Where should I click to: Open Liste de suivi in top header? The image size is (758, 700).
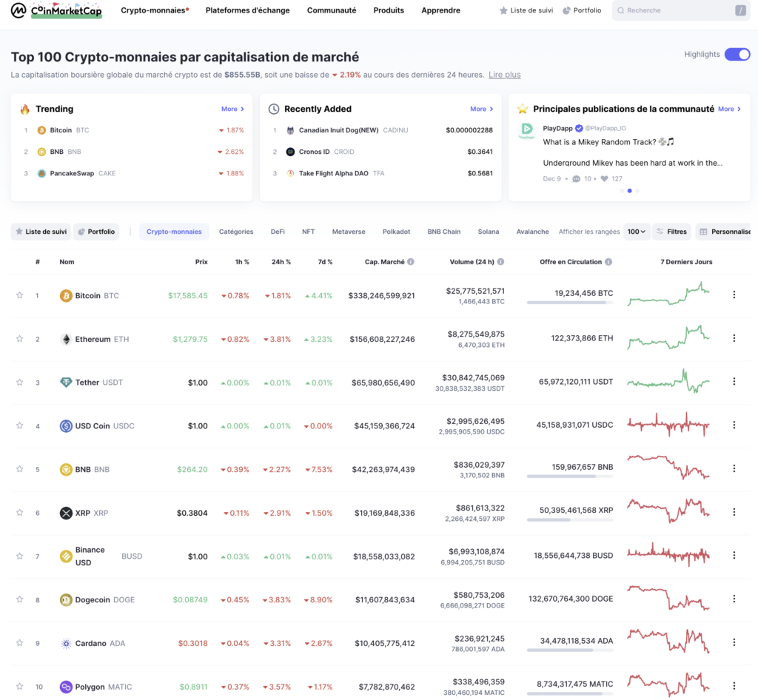526,10
